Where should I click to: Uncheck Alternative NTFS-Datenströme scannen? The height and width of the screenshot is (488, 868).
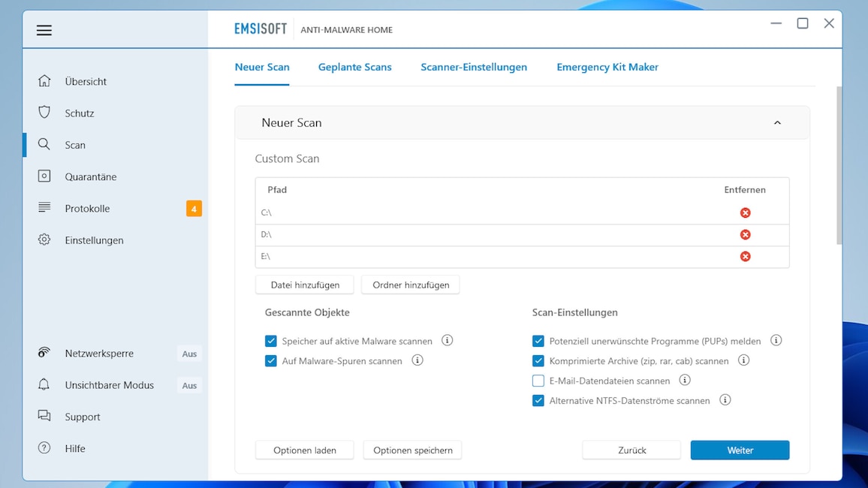click(x=538, y=401)
